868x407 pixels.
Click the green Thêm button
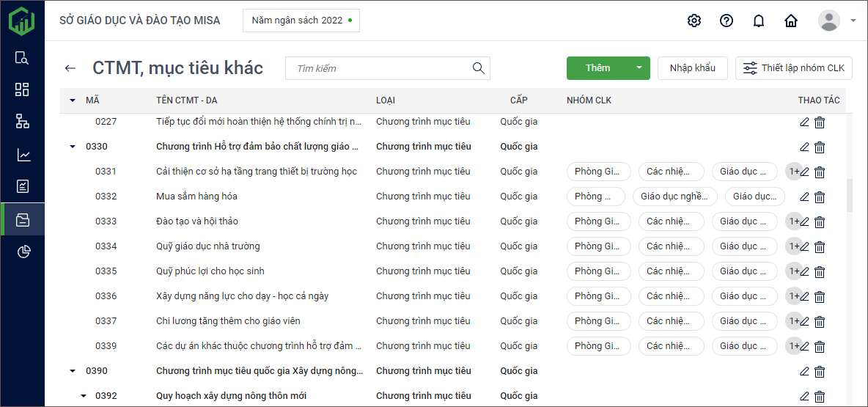[597, 68]
